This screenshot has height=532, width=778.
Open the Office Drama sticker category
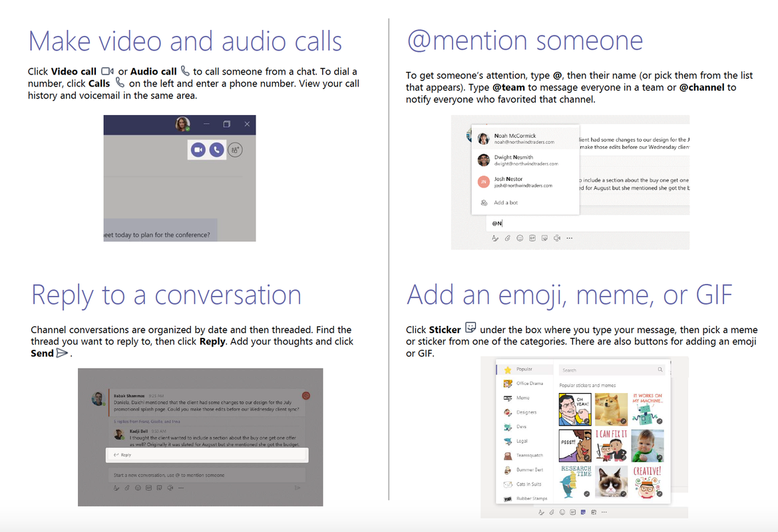[x=529, y=384]
